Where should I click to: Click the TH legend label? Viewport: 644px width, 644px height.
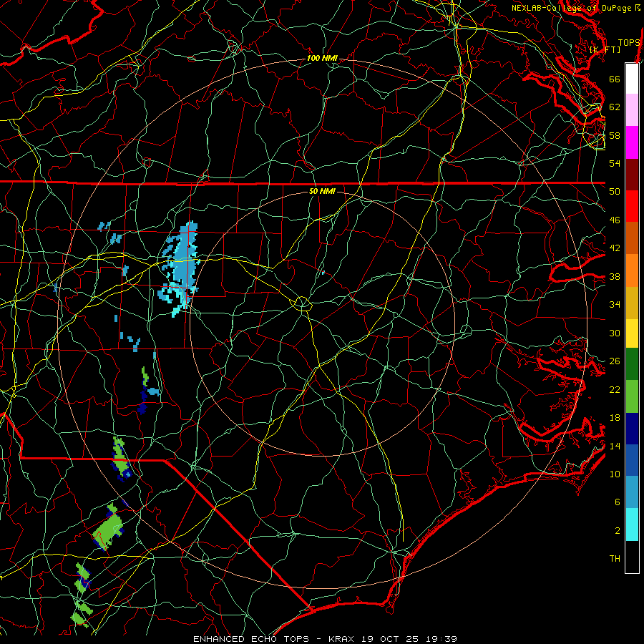(615, 559)
